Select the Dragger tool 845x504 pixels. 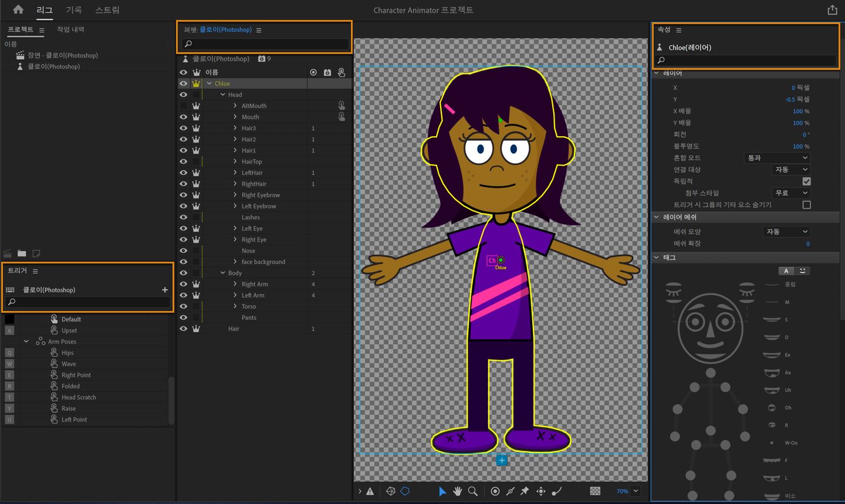pos(540,491)
